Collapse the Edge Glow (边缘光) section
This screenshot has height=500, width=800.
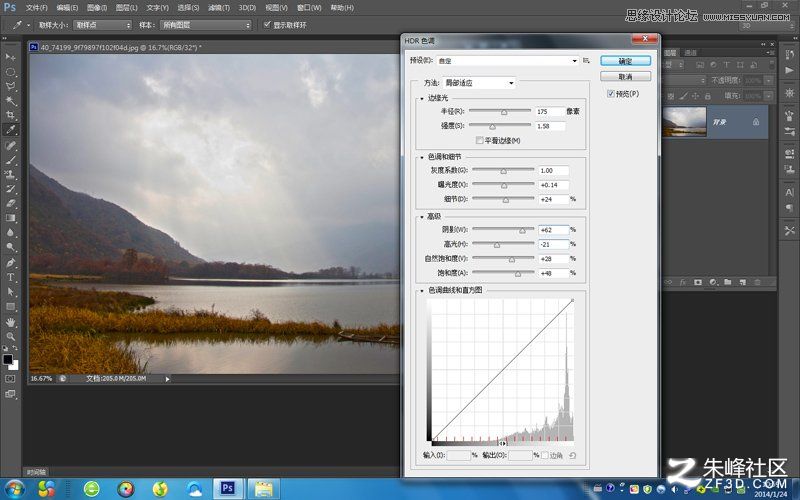coord(422,98)
